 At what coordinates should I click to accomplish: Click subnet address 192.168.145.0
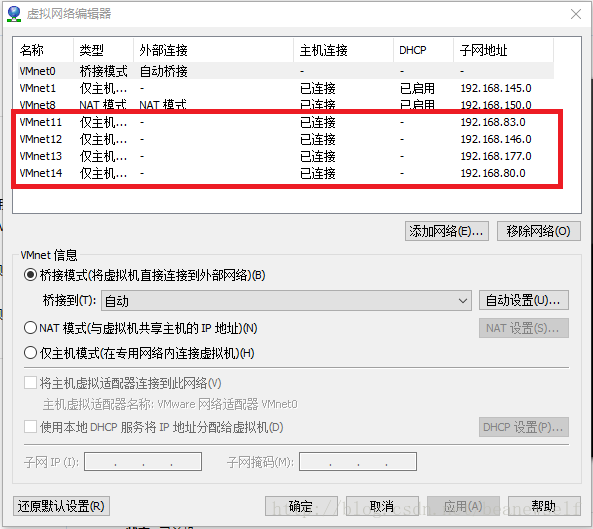click(496, 88)
